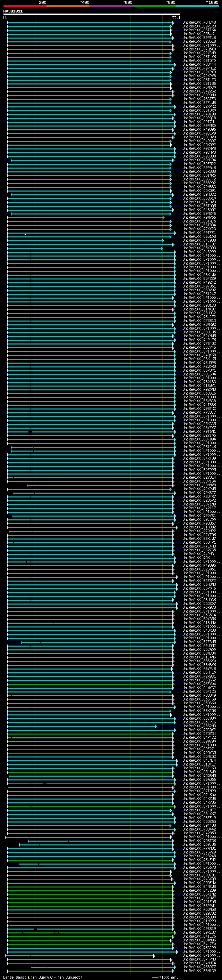Select hit UniRef100_O43999

[x=199, y=252]
